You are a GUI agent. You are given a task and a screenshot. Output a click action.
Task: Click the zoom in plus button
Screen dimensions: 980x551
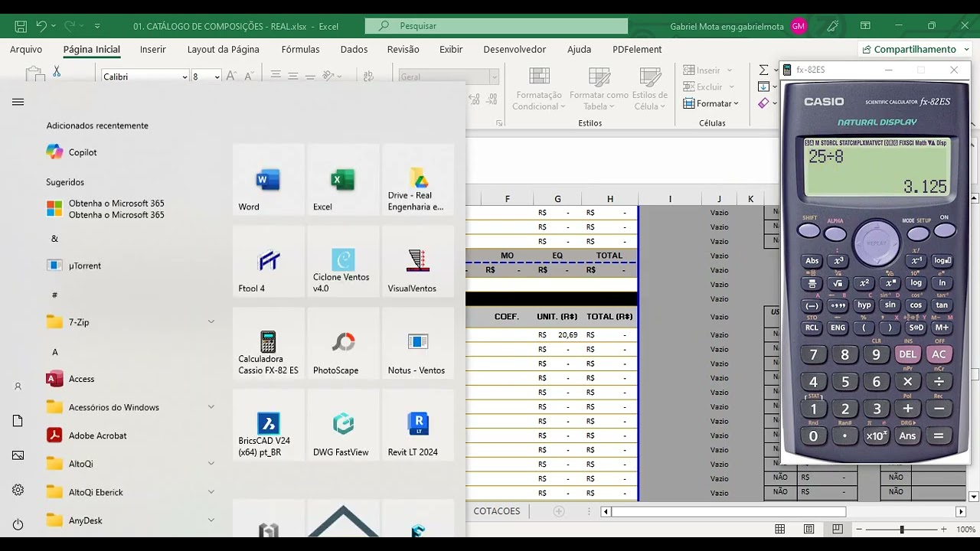click(943, 530)
